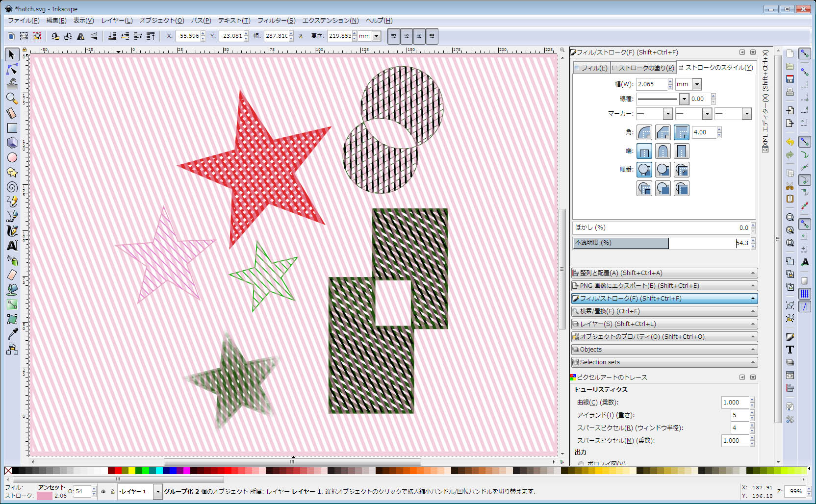Click the yellow Undo arrow icon
Screen dimensions: 816x504
[790, 142]
